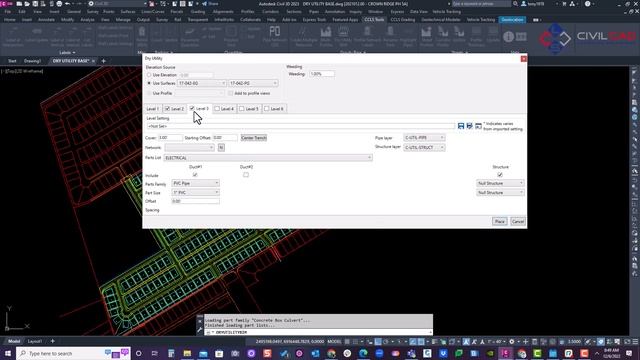Open Task View on the taskbar

[155, 353]
